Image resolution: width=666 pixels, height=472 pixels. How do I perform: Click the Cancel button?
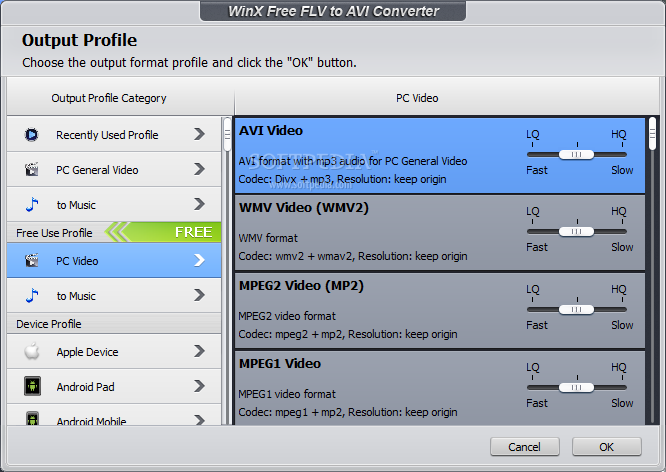coord(525,447)
